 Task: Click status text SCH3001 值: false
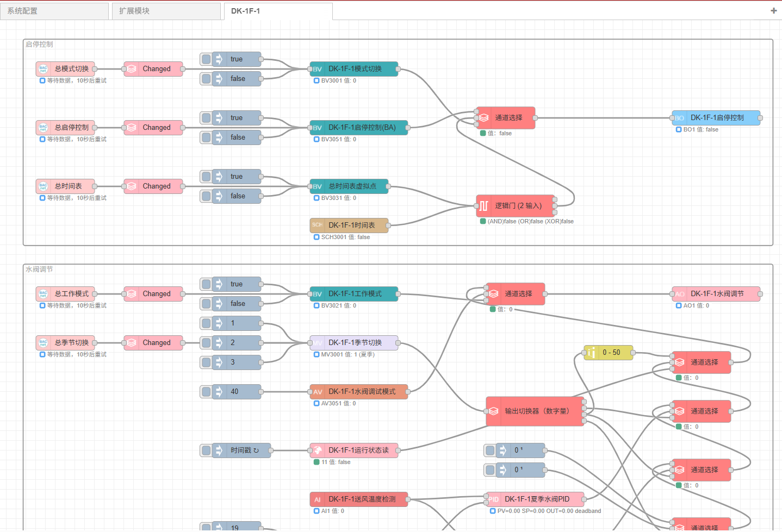345,237
